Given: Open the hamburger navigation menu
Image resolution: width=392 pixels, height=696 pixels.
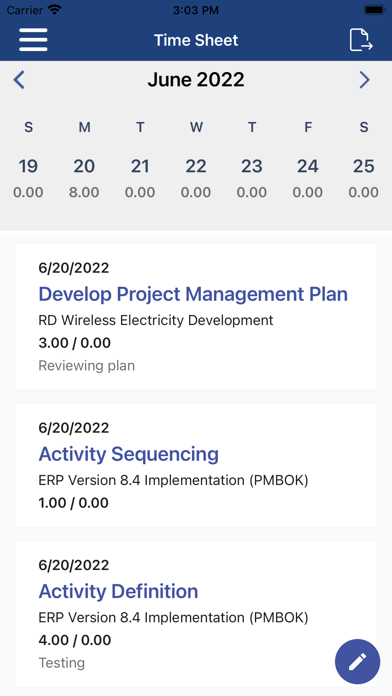Looking at the screenshot, I should coord(33,40).
